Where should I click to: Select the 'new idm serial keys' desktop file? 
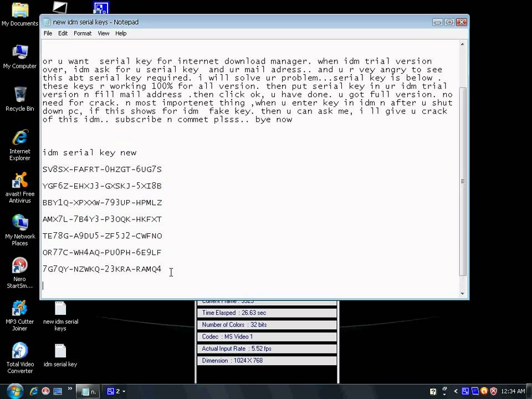click(60, 316)
